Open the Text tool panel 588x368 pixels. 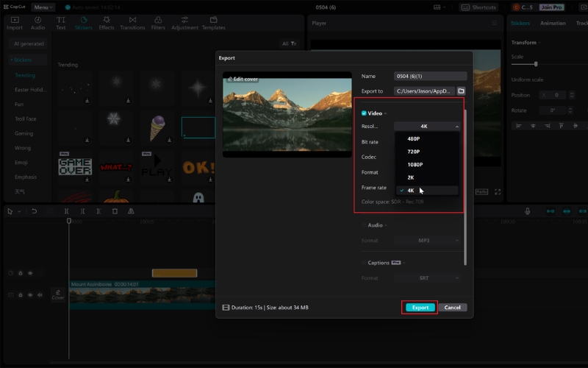click(61, 24)
